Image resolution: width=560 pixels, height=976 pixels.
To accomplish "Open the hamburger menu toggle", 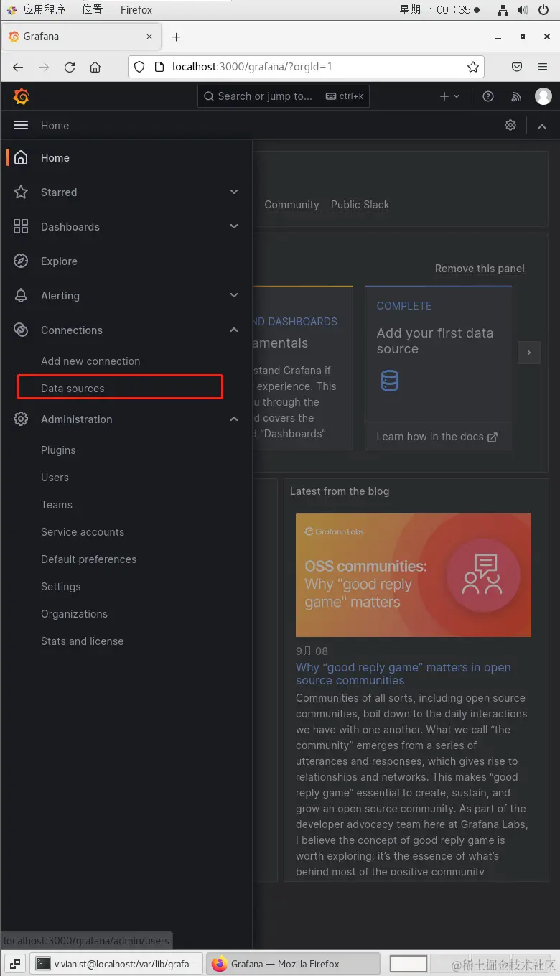I will [x=21, y=125].
